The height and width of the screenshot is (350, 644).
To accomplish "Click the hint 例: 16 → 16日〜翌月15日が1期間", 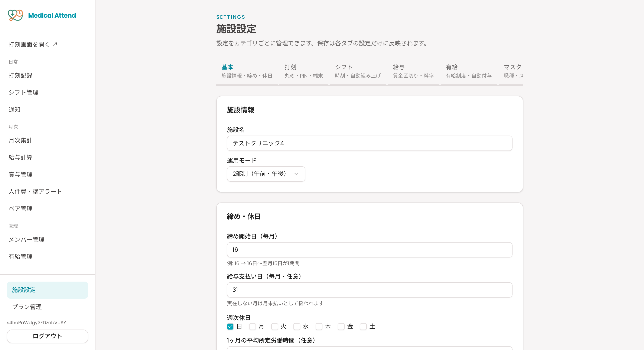I will pyautogui.click(x=263, y=263).
